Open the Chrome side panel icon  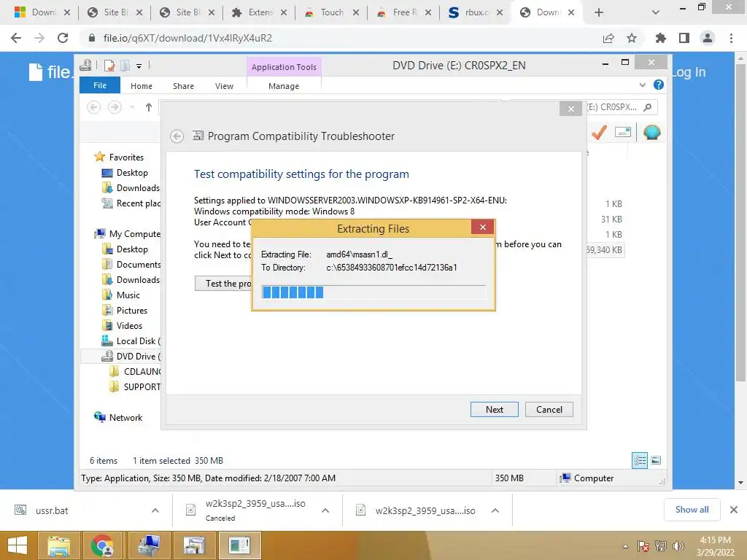[684, 38]
